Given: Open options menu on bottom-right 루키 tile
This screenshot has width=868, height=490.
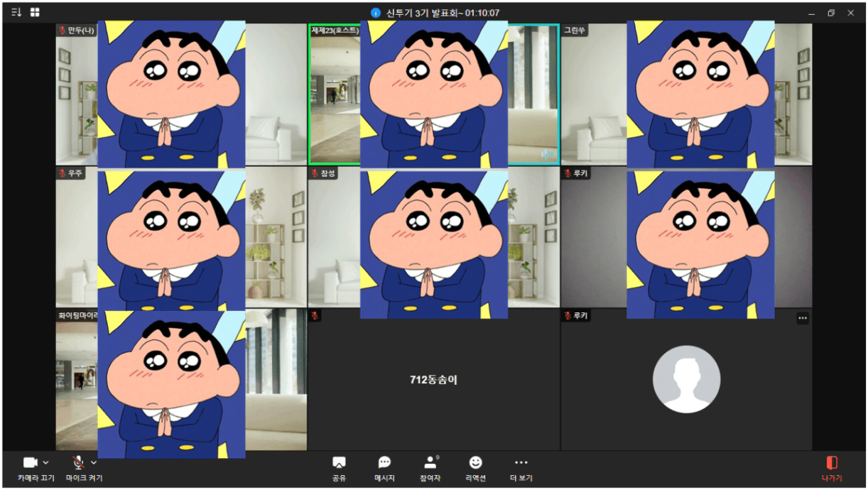Looking at the screenshot, I should tap(802, 318).
